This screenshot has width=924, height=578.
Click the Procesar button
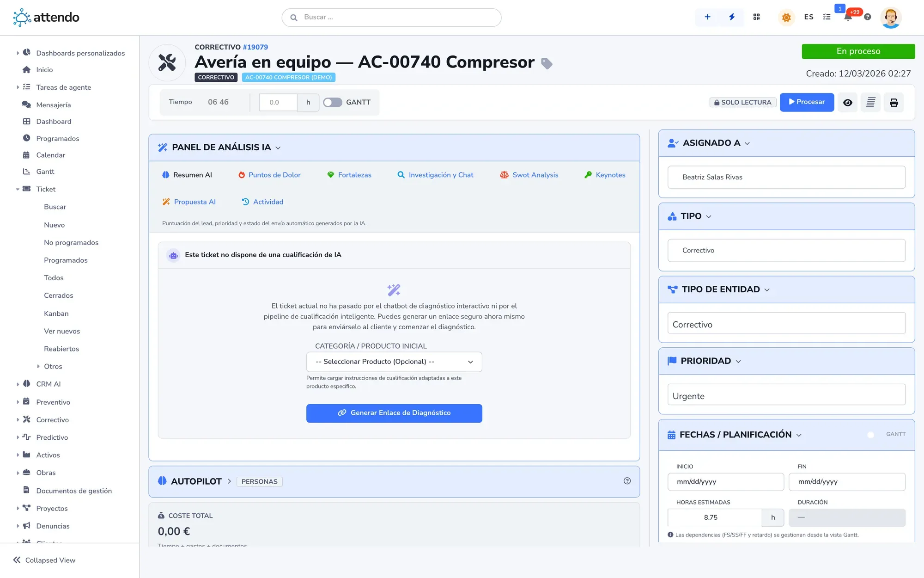[x=807, y=102]
